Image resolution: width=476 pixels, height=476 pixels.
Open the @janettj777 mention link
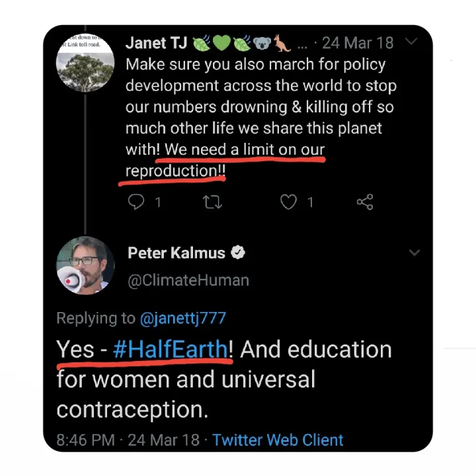[x=182, y=318]
